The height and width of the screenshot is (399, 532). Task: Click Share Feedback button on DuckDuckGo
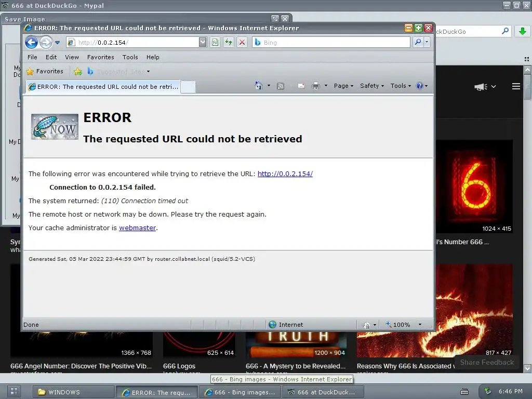coord(487,362)
